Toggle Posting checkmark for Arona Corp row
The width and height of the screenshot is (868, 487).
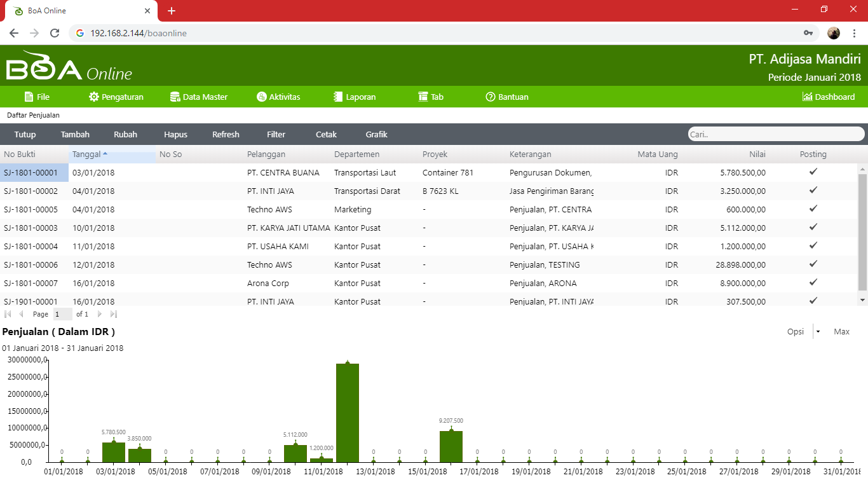tap(813, 282)
